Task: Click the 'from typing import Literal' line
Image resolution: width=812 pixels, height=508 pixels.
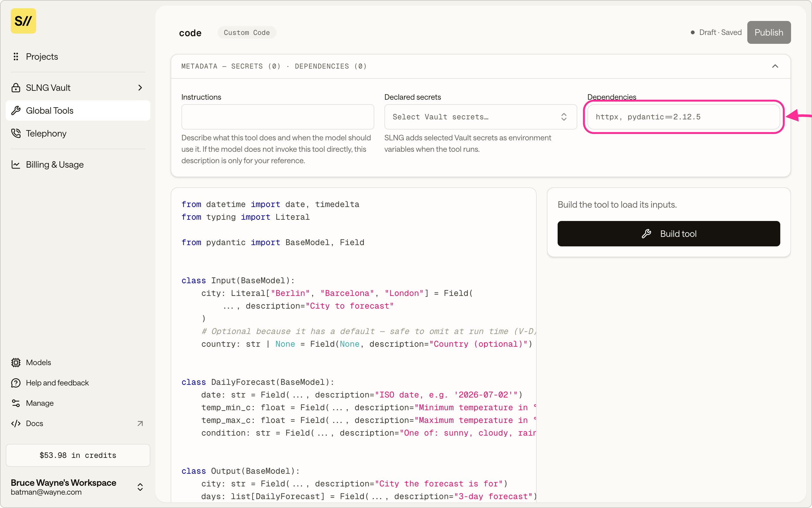Action: point(245,217)
